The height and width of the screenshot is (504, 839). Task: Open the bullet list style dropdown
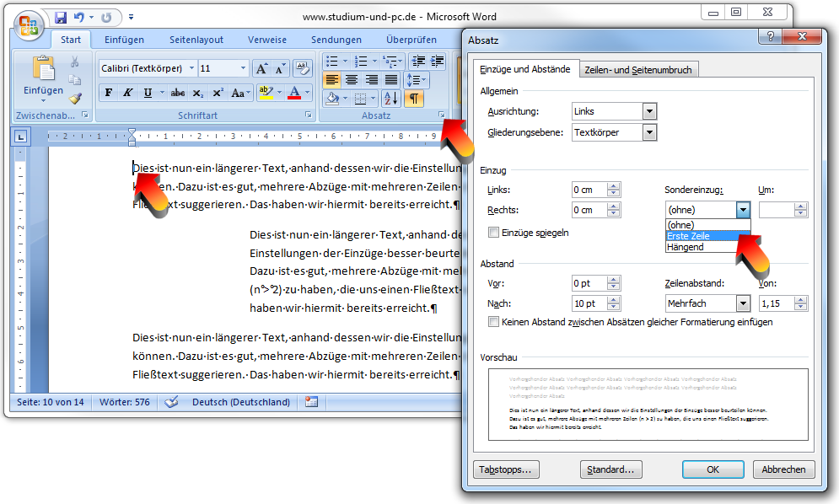[x=345, y=61]
